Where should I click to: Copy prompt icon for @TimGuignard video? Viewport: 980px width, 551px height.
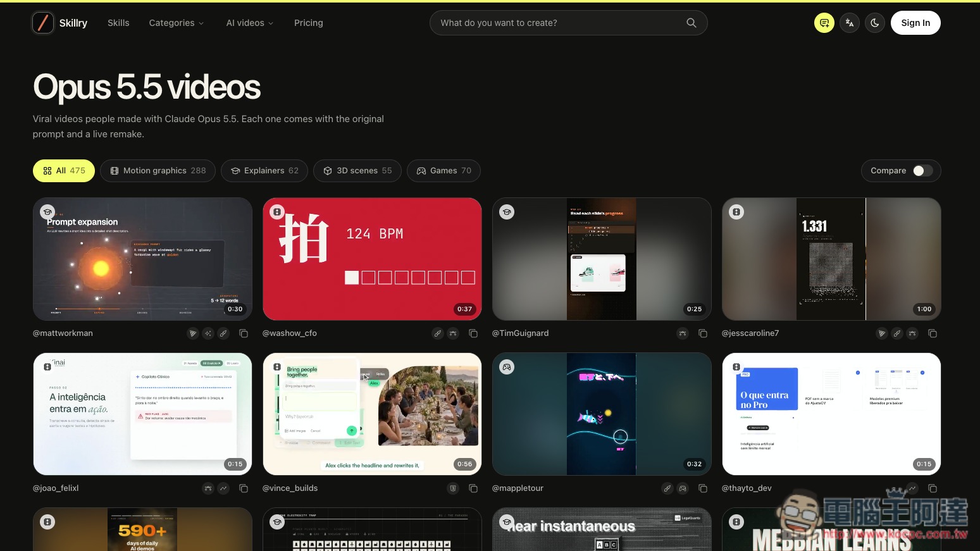pyautogui.click(x=703, y=333)
